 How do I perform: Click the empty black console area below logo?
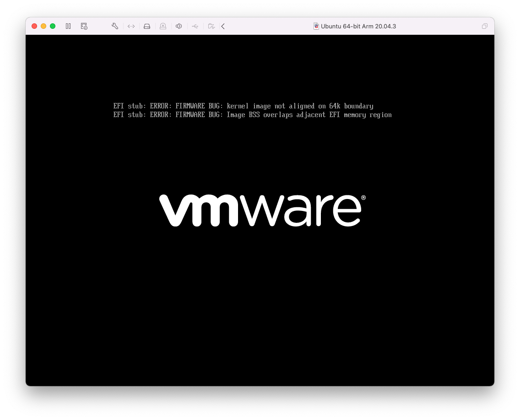click(x=260, y=311)
